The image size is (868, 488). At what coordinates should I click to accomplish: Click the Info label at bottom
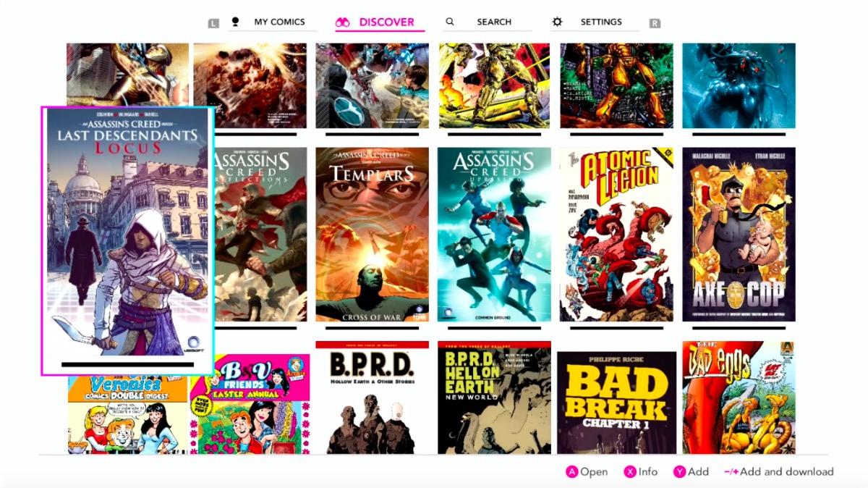648,472
